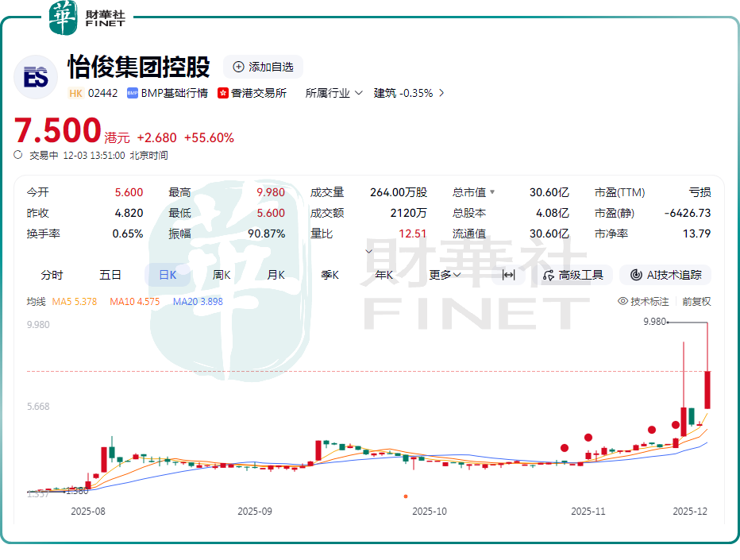
Task: Click the FINET 财華社 logo
Action: coord(87,18)
